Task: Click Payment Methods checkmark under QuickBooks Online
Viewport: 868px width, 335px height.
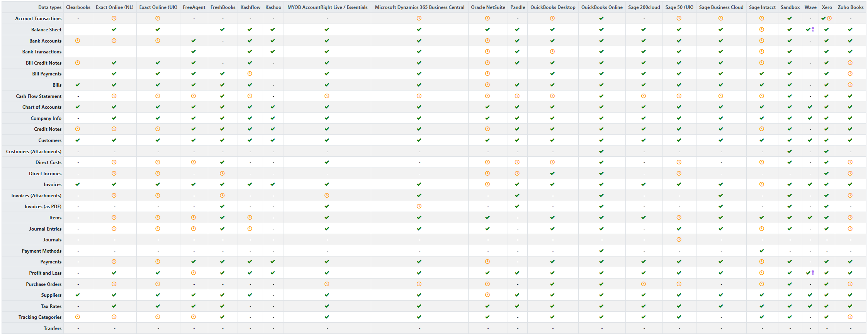Action: pos(601,251)
